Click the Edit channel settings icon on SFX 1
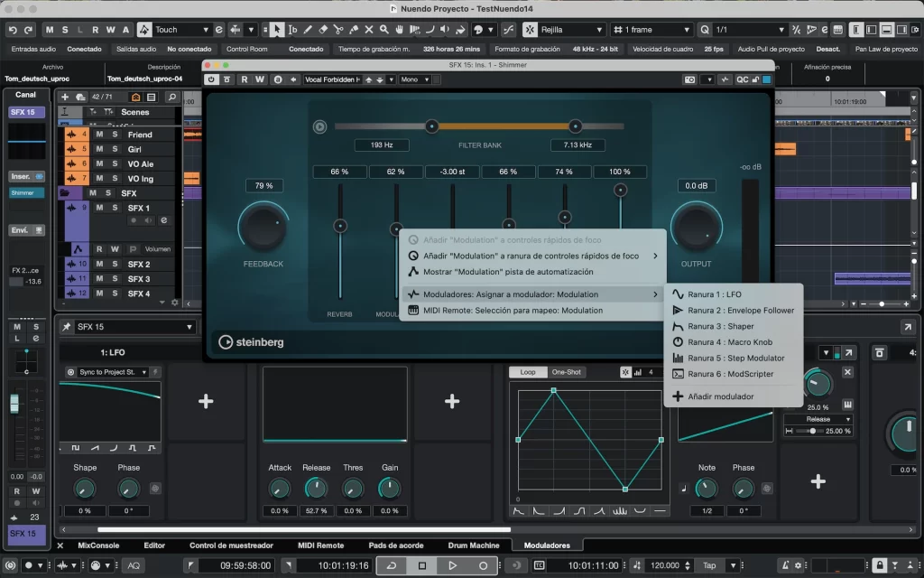This screenshot has height=578, width=924. point(163,220)
